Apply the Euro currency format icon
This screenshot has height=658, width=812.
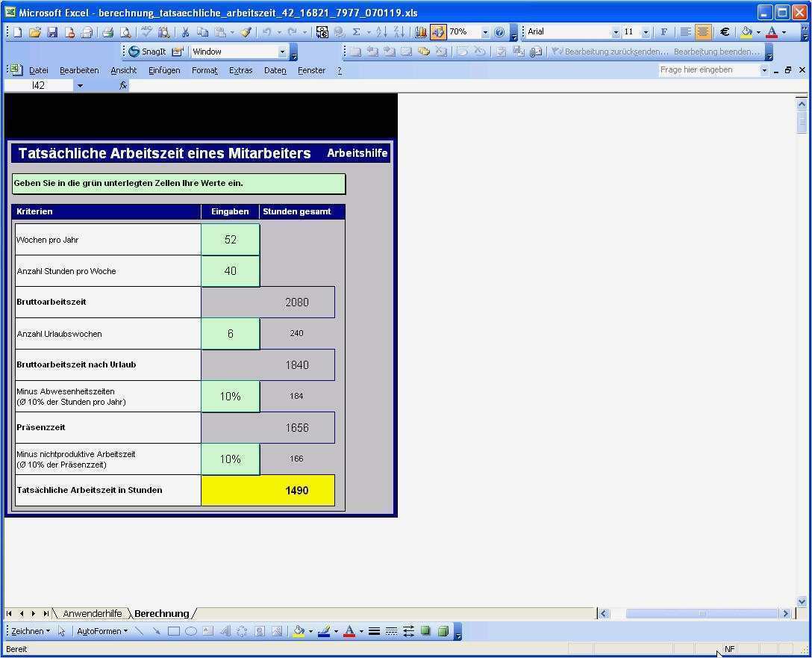(x=725, y=32)
